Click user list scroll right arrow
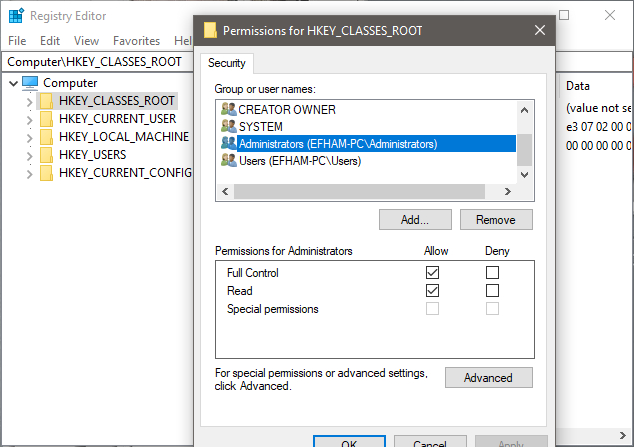The height and width of the screenshot is (447, 634). [508, 192]
